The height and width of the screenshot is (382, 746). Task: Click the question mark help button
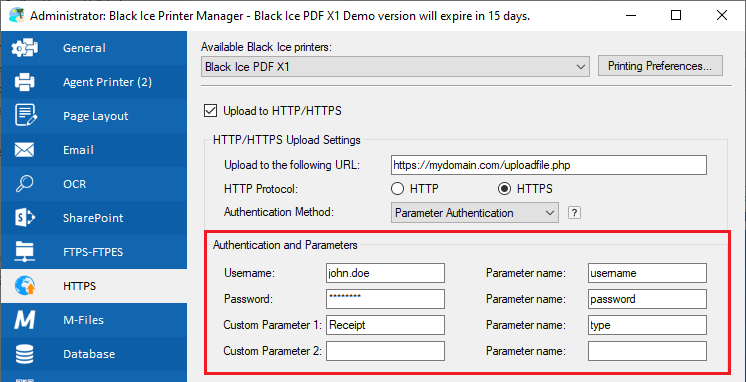575,213
